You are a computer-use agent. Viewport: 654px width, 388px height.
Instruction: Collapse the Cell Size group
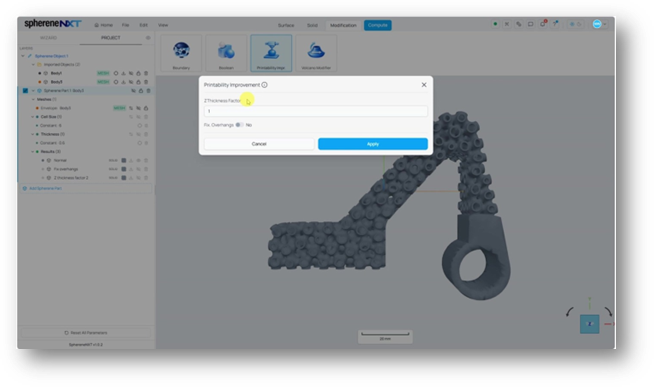[x=33, y=117]
